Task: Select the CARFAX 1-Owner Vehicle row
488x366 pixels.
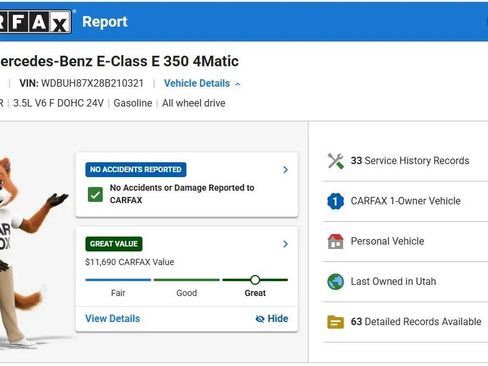Action: (405, 201)
